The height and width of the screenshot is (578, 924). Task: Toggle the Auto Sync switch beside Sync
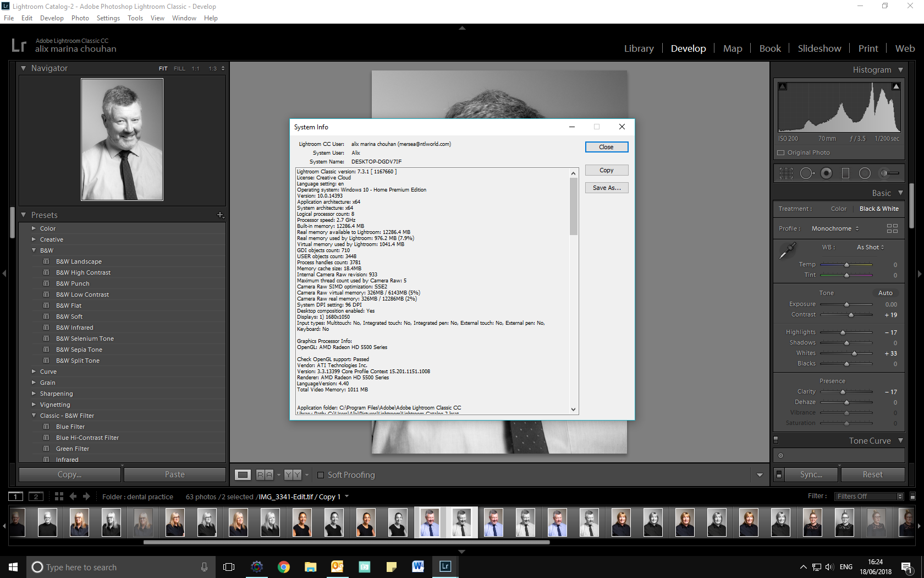click(779, 475)
